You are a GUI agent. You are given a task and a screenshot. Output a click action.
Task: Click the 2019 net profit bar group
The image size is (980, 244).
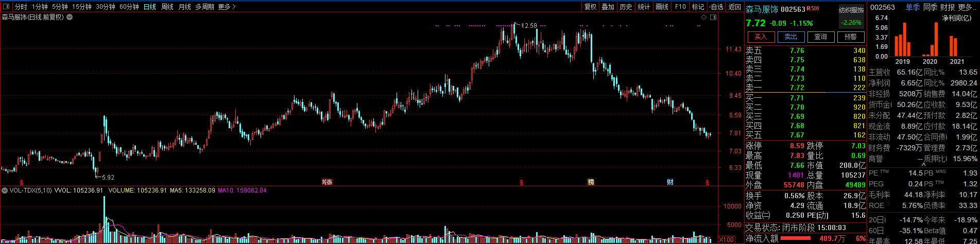tap(904, 40)
